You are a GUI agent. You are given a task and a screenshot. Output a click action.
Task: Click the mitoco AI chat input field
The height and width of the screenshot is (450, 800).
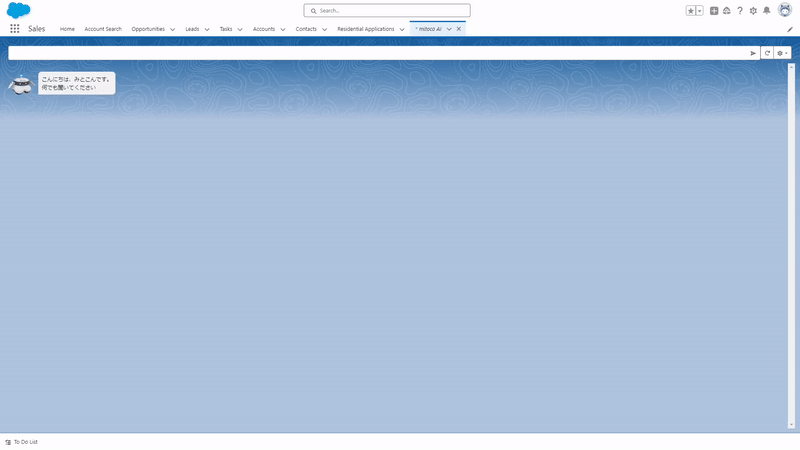pyautogui.click(x=380, y=53)
